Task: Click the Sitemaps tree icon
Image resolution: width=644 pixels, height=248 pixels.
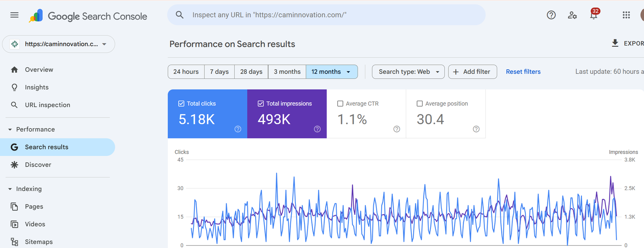Action: pos(14,242)
